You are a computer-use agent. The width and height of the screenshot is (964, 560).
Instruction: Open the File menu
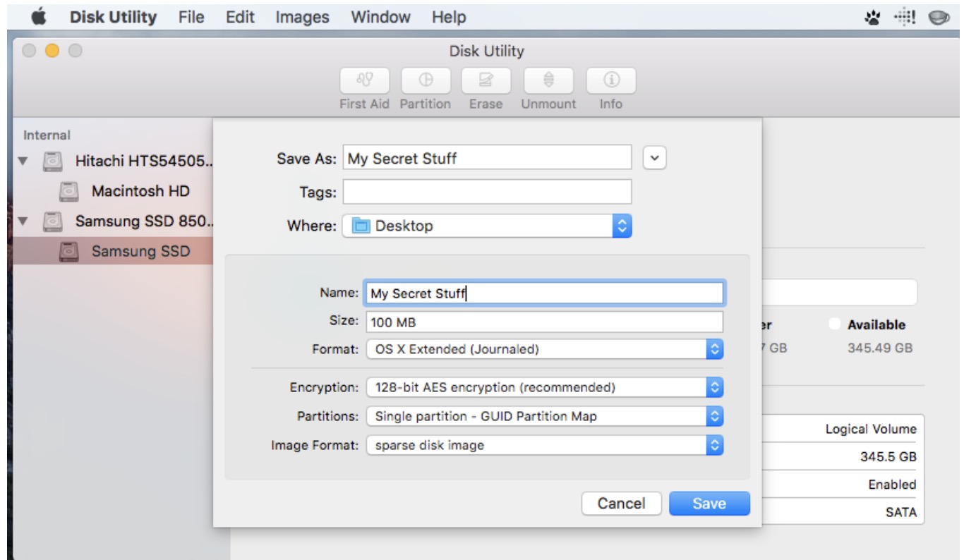[x=191, y=16]
